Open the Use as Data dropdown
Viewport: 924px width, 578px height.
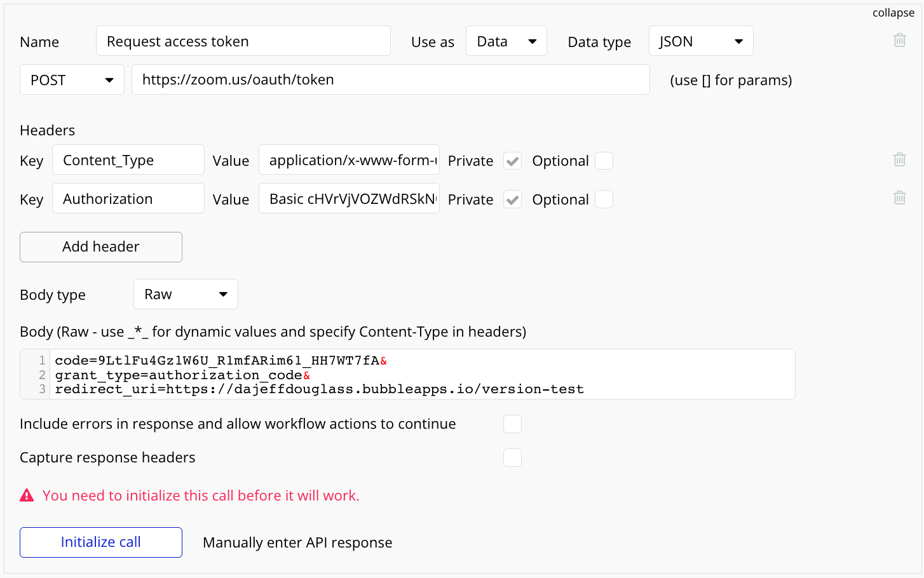click(x=506, y=41)
